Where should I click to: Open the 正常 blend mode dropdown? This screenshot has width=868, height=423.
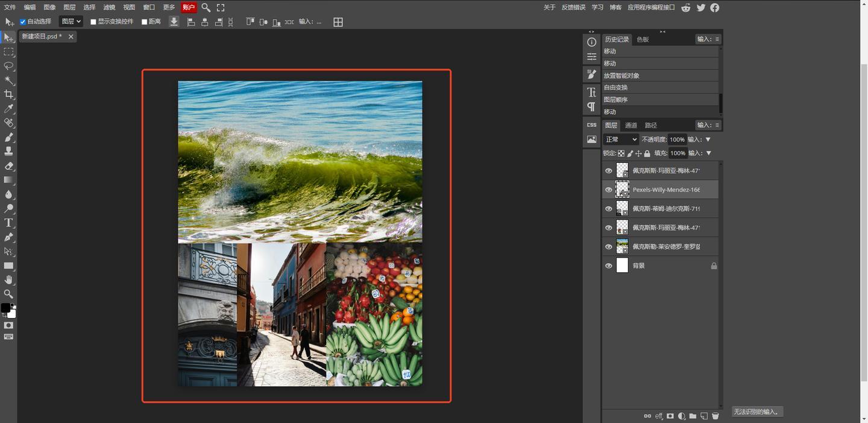tap(621, 139)
